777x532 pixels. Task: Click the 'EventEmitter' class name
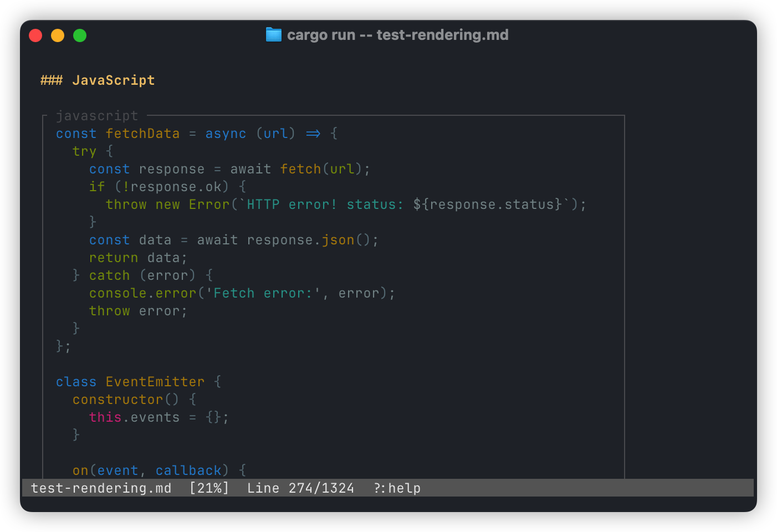tap(155, 382)
